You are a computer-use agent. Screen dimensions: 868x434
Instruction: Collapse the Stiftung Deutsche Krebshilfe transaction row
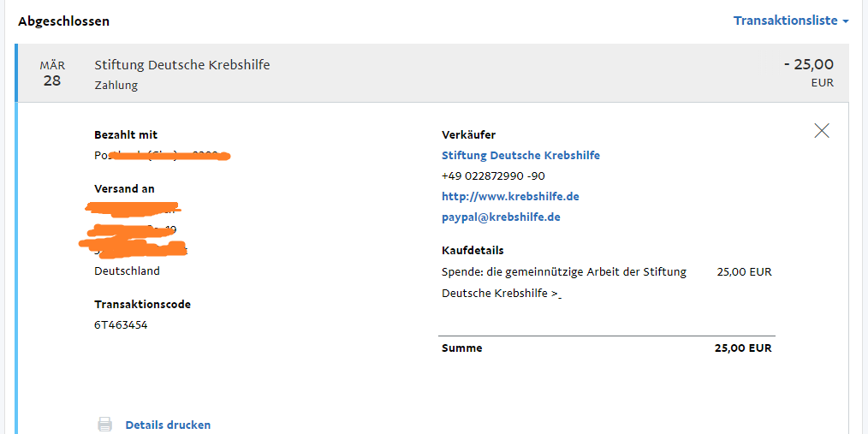click(432, 73)
